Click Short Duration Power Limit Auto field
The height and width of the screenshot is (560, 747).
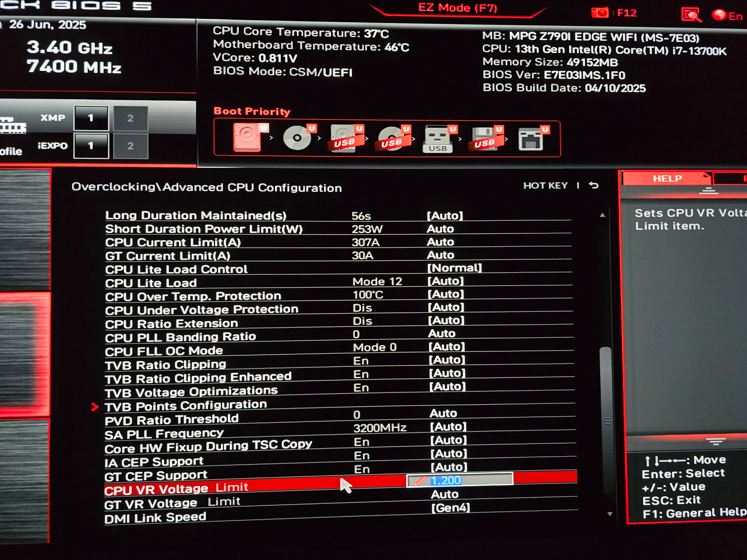pyautogui.click(x=441, y=229)
